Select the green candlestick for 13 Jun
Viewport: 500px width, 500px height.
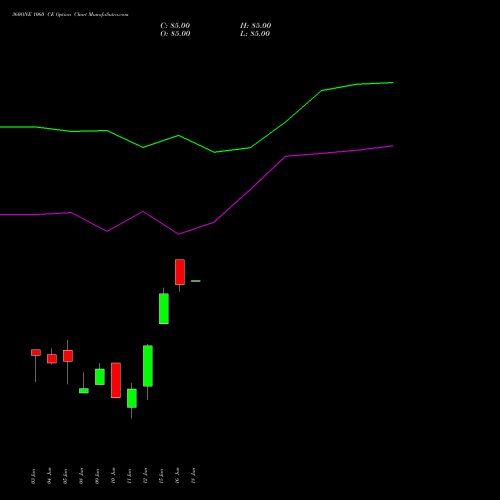coord(164,309)
